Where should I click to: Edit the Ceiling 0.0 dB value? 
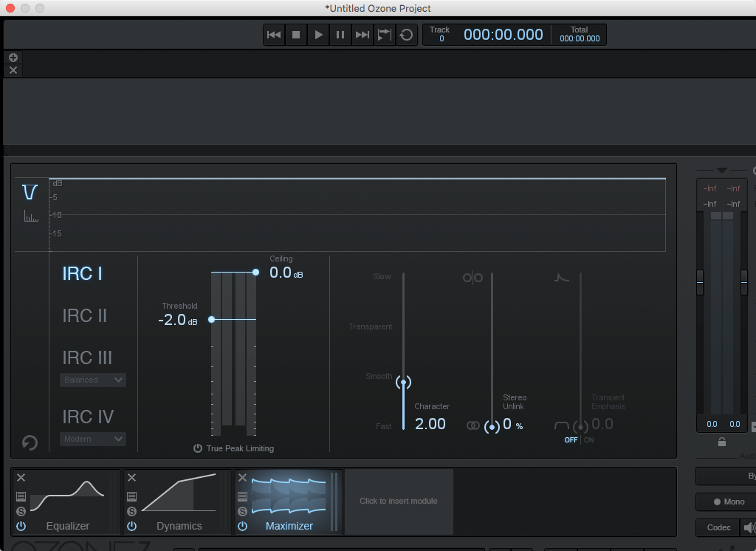(286, 273)
